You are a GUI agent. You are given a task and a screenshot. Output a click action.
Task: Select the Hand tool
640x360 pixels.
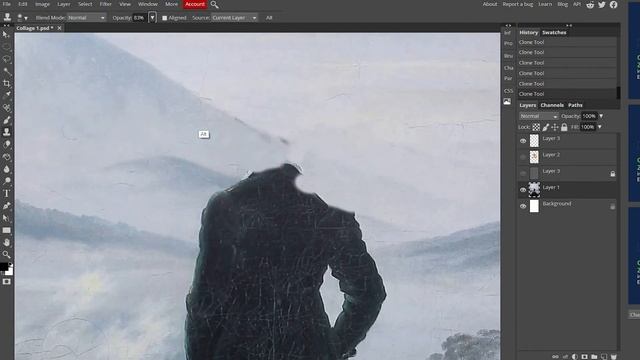(x=6, y=242)
